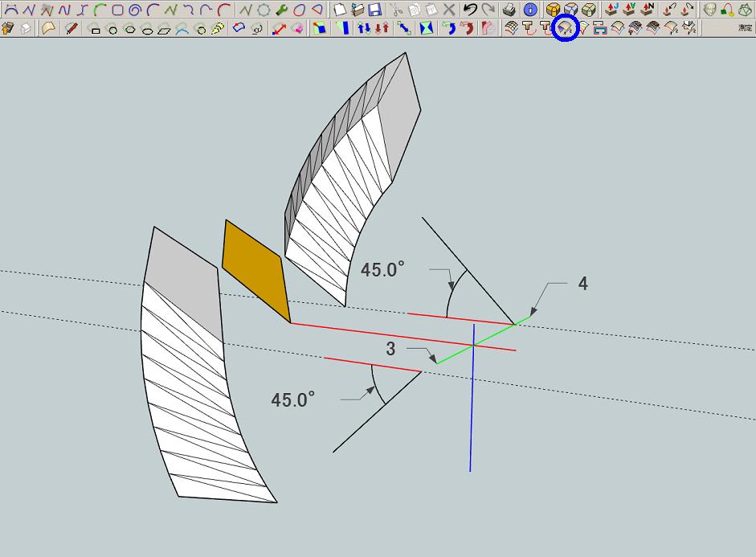Viewport: 756px width, 557px height.
Task: Click the red up arrows icon
Action: (x=382, y=28)
